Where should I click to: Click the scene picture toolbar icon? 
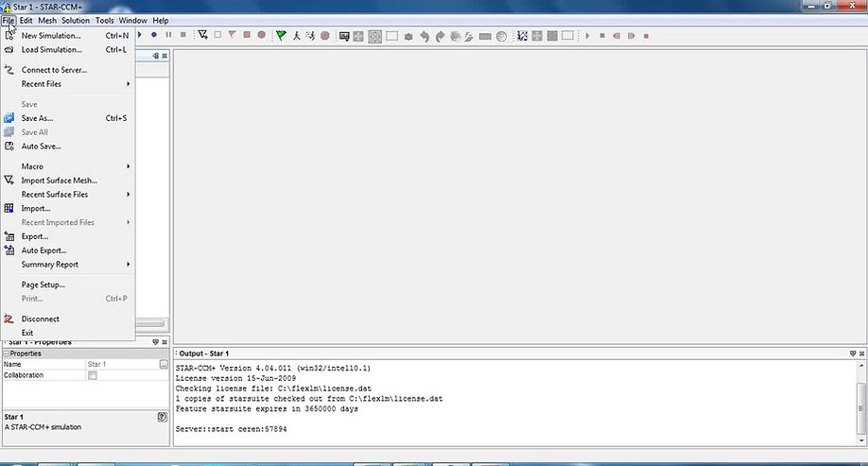coord(344,37)
